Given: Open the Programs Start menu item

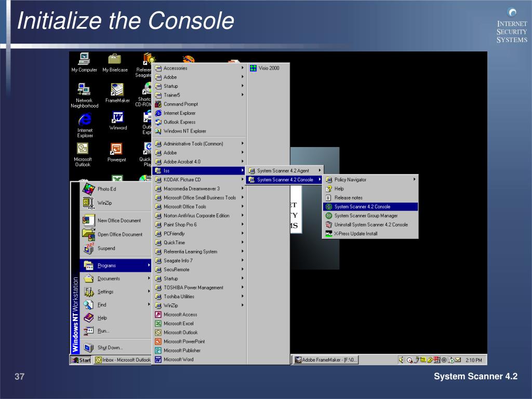Looking at the screenshot, I should pos(115,265).
